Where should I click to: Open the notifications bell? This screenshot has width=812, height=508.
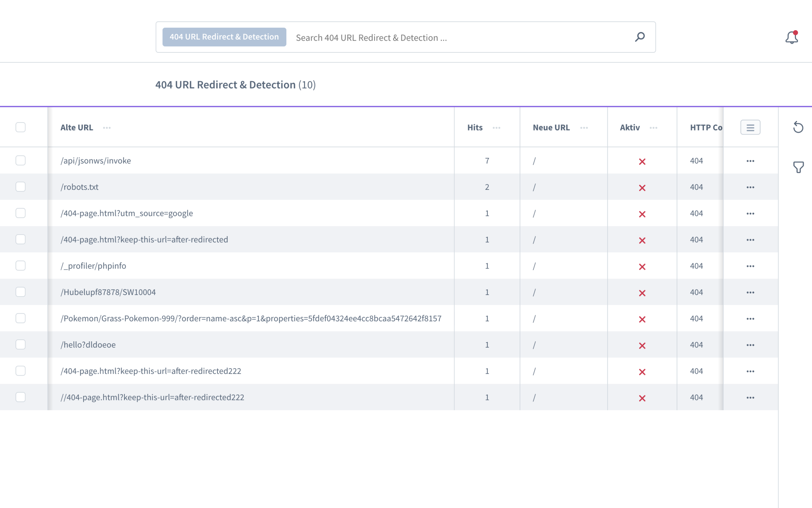pos(791,37)
